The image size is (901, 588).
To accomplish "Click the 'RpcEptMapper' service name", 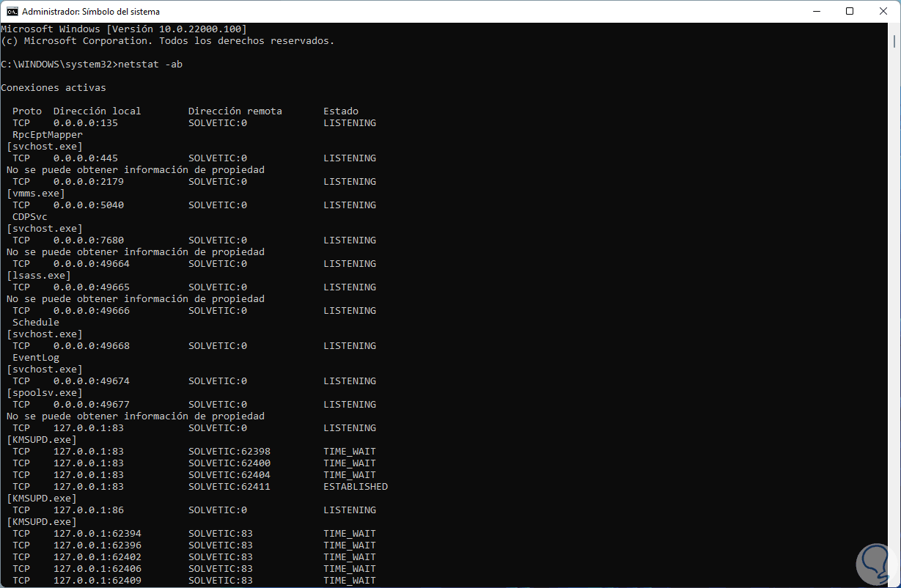I will [48, 135].
